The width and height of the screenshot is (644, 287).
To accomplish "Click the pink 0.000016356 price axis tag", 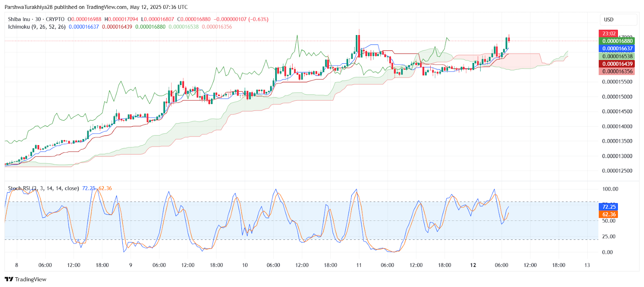I will coord(617,71).
